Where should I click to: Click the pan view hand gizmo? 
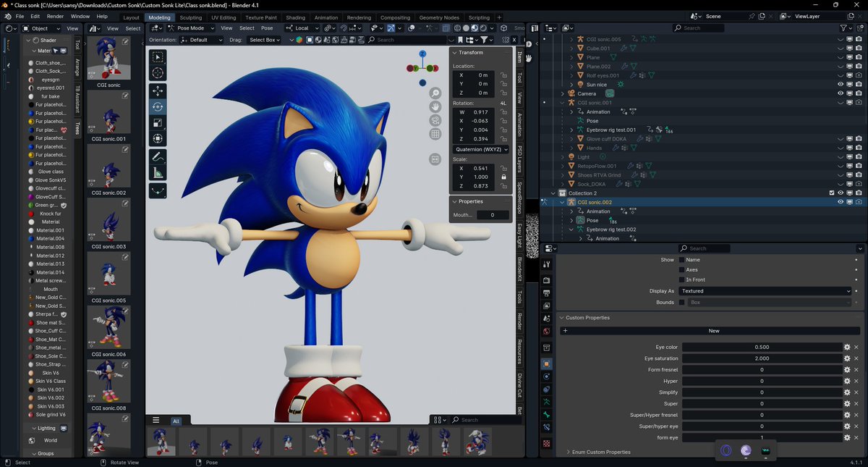click(435, 106)
